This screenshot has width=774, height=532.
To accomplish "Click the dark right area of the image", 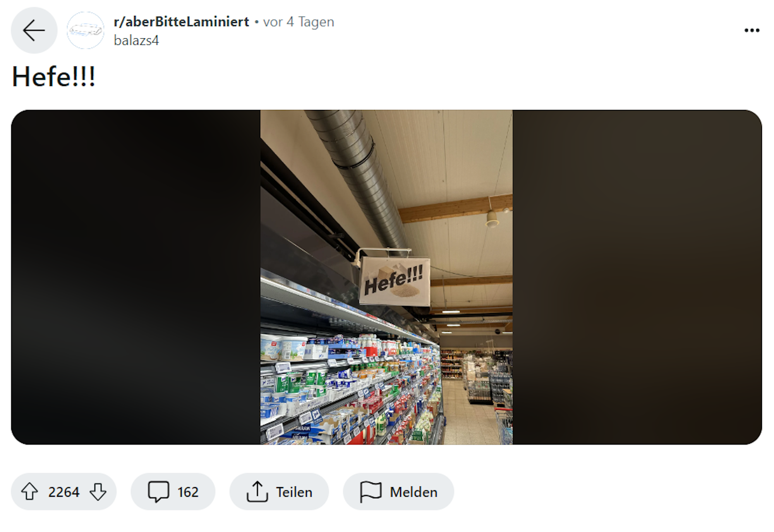I will click(x=637, y=277).
